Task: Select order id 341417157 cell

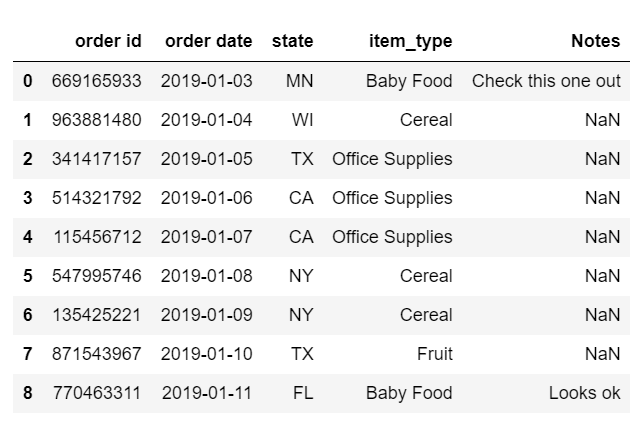Action: (97, 159)
